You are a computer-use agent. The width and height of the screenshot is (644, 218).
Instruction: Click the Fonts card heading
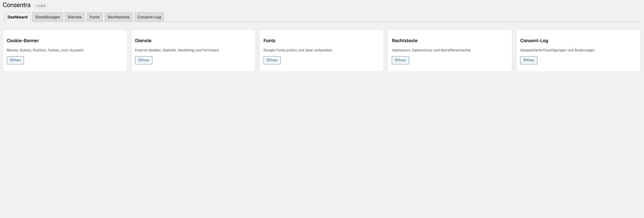coord(269,41)
